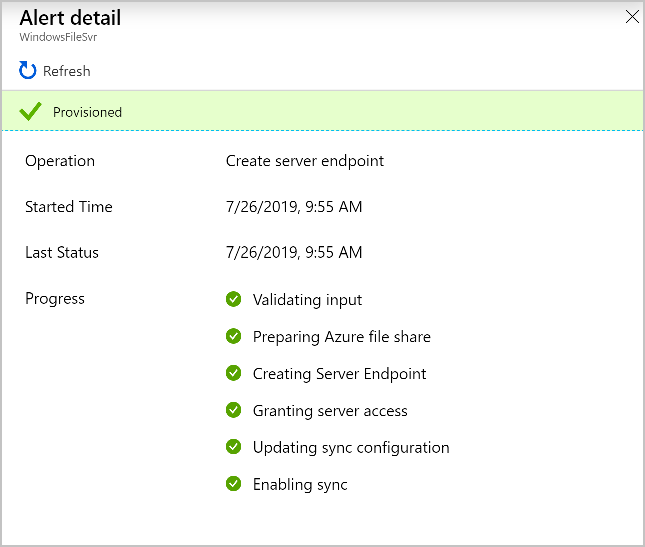Select the Last Status label

pos(62,253)
